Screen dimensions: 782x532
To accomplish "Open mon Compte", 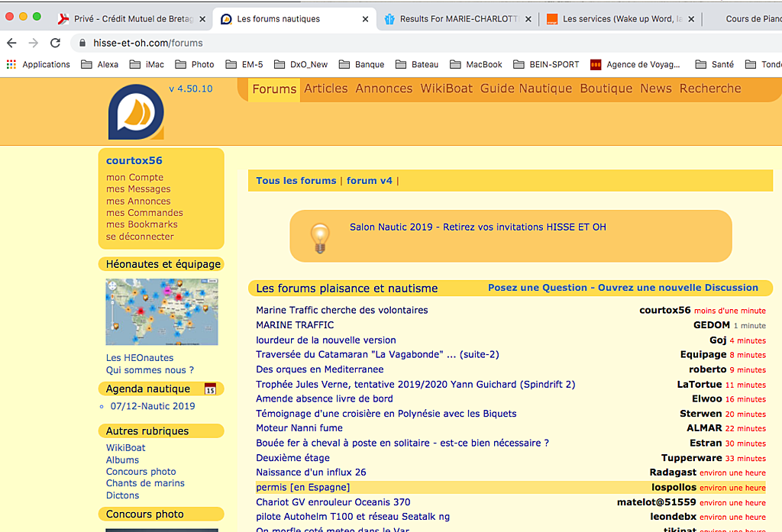I will point(134,177).
